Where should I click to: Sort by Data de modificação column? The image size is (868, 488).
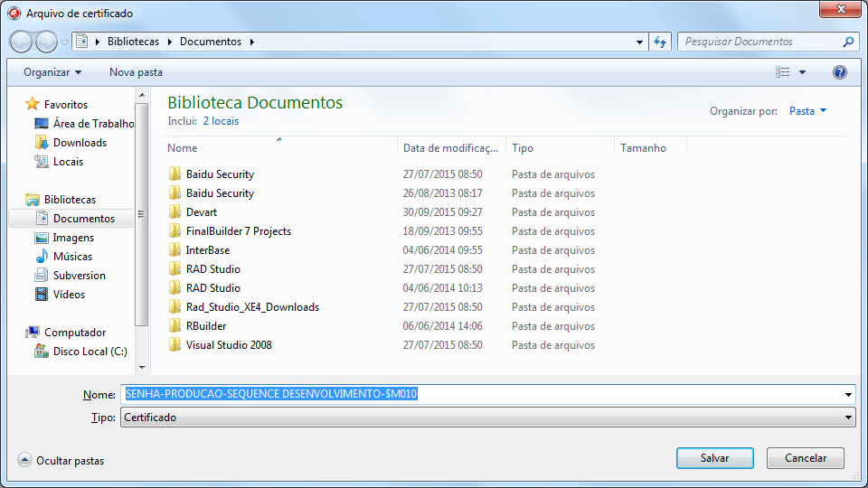click(450, 148)
